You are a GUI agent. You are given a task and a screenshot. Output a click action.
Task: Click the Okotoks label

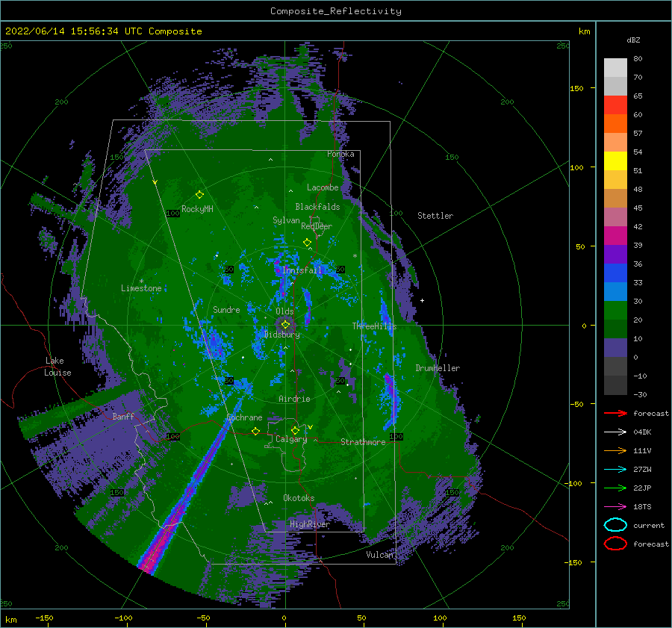[299, 498]
